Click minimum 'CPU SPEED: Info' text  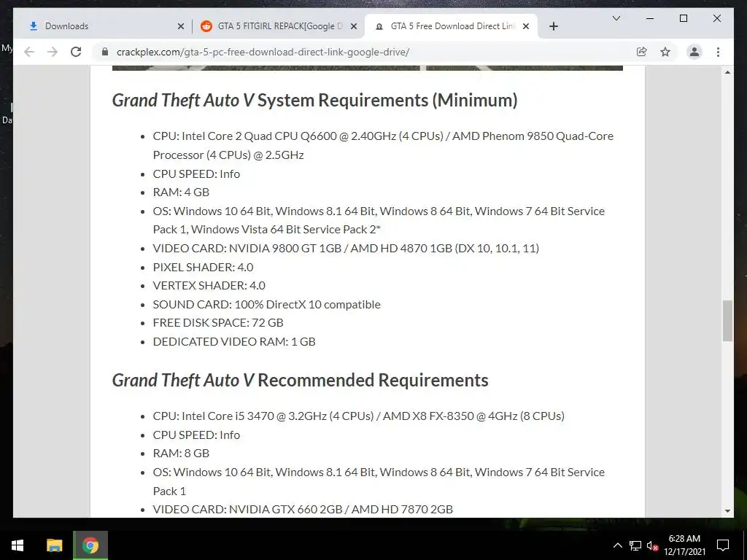(196, 174)
